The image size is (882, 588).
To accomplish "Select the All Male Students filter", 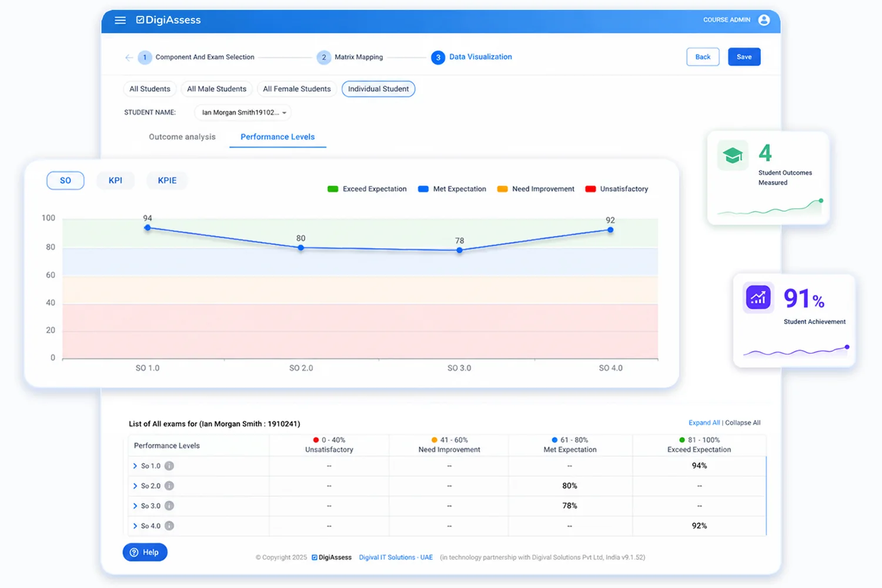I will [x=216, y=89].
